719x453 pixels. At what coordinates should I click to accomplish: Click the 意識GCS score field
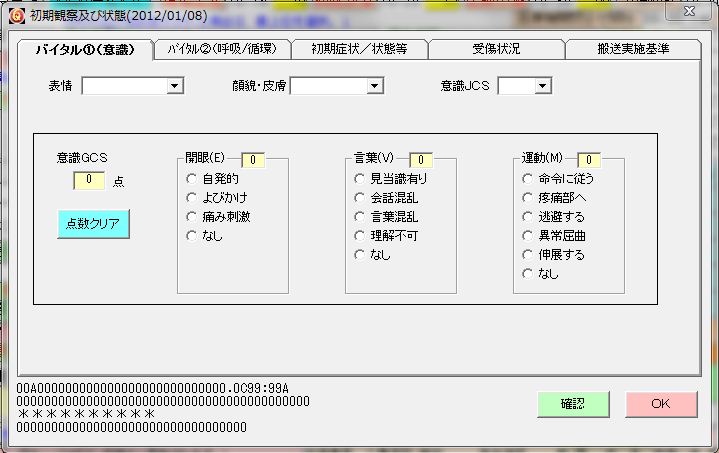click(x=89, y=181)
